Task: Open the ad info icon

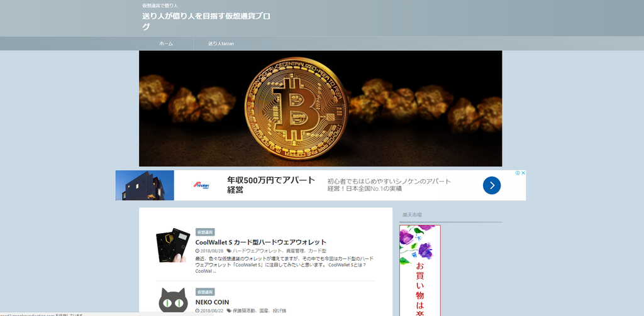Action: [518, 173]
